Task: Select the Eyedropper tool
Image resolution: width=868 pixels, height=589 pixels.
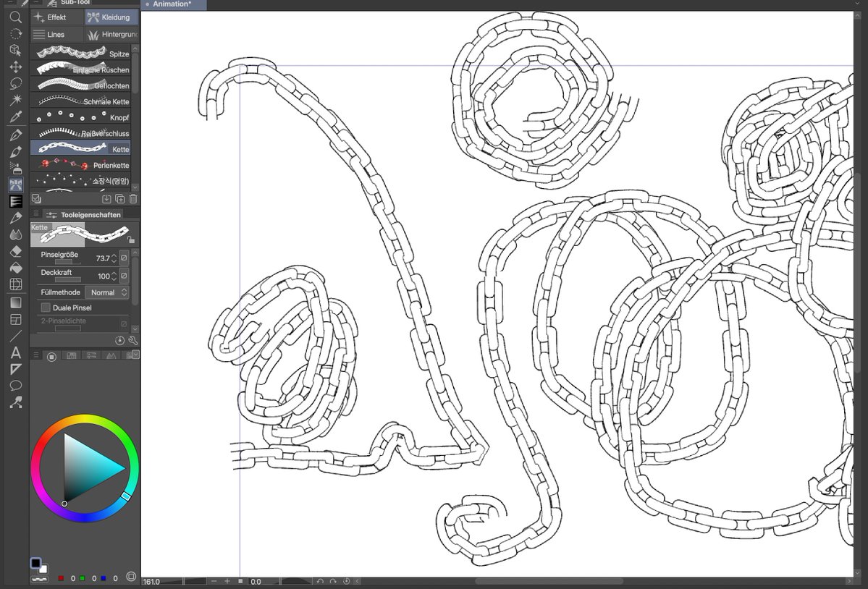Action: 15,116
